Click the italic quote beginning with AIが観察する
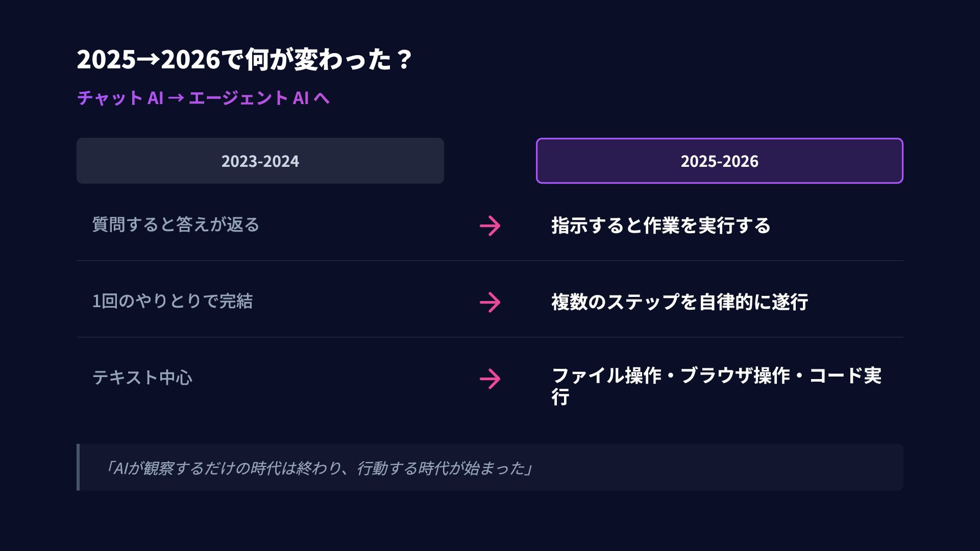Image resolution: width=980 pixels, height=551 pixels. [x=317, y=468]
